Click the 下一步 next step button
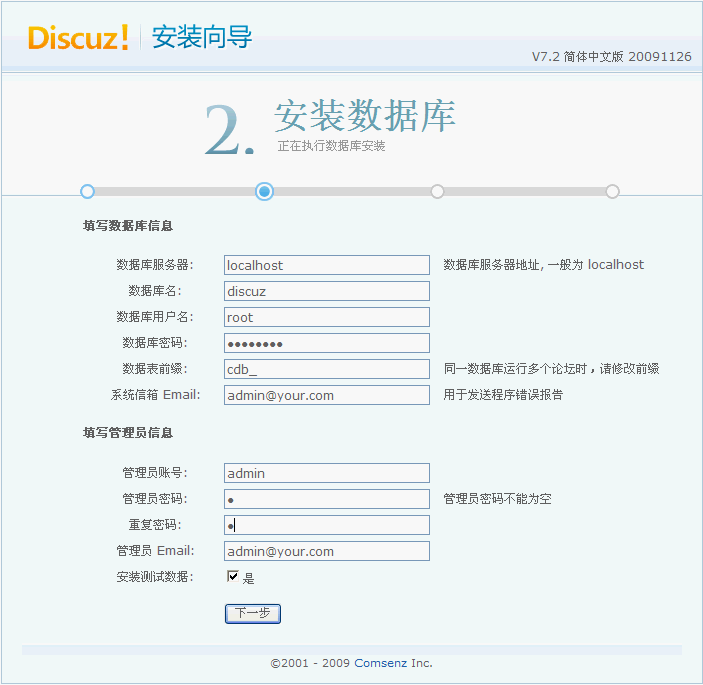 pyautogui.click(x=252, y=613)
